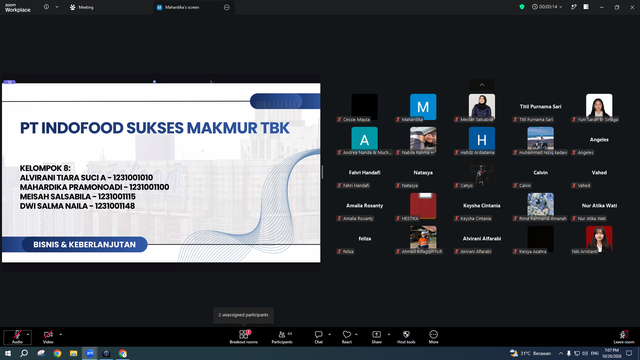Image resolution: width=640 pixels, height=360 pixels.
Task: Select the Natasya participant tile
Action: tap(423, 173)
